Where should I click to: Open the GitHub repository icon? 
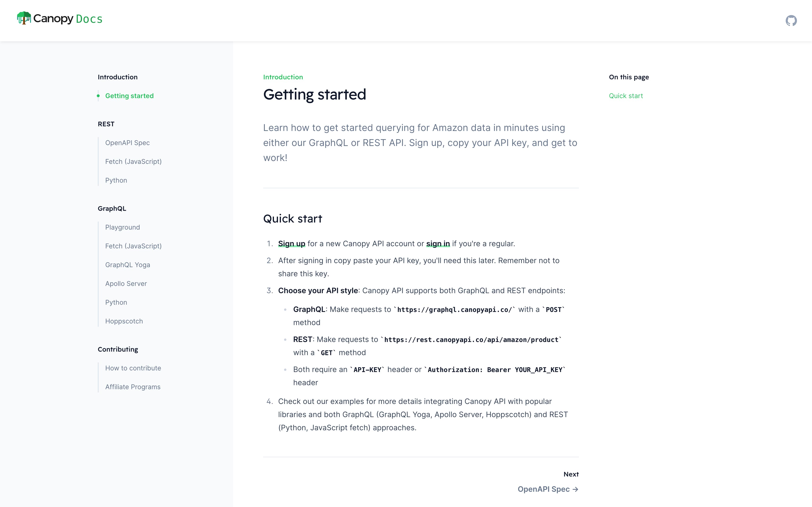pos(791,20)
